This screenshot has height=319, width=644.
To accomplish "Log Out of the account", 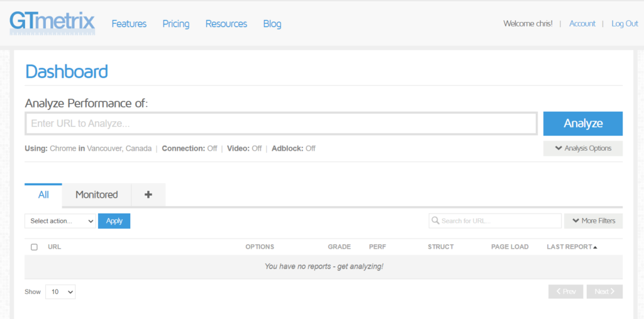I will pos(625,24).
